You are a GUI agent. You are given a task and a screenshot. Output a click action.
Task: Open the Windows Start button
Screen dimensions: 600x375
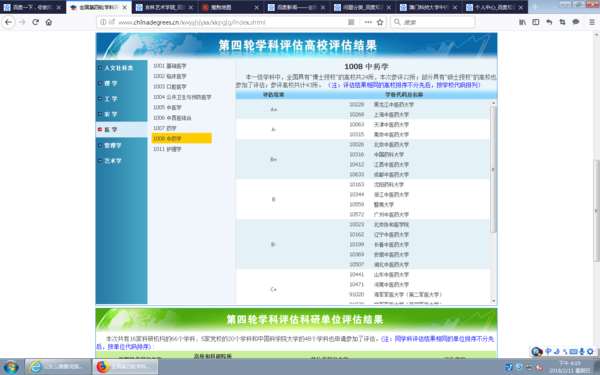click(x=11, y=367)
